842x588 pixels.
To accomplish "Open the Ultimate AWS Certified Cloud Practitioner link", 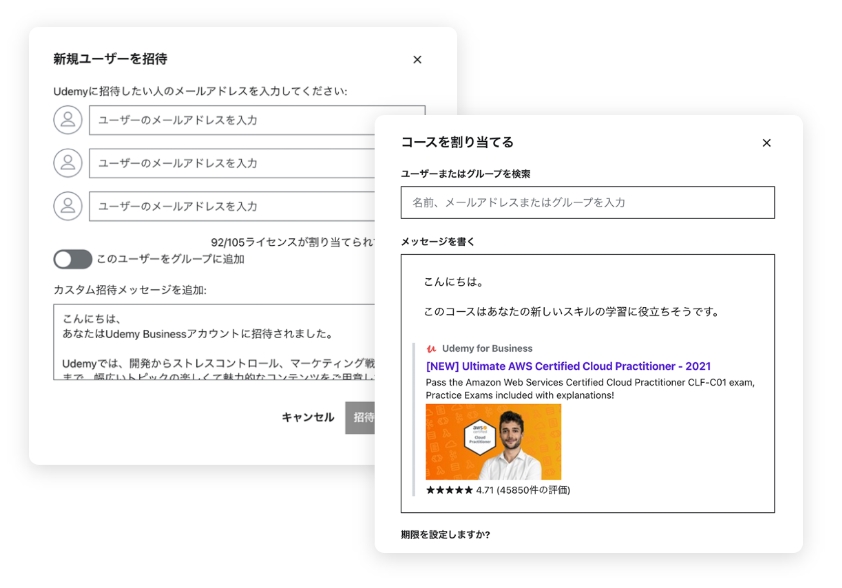I will [x=568, y=366].
